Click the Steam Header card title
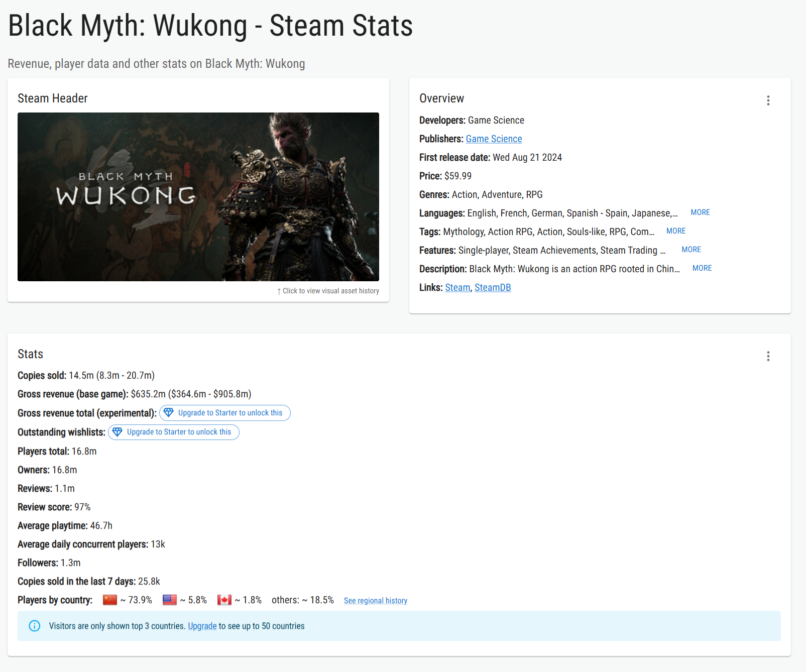Viewport: 806px width, 672px height. coord(53,98)
